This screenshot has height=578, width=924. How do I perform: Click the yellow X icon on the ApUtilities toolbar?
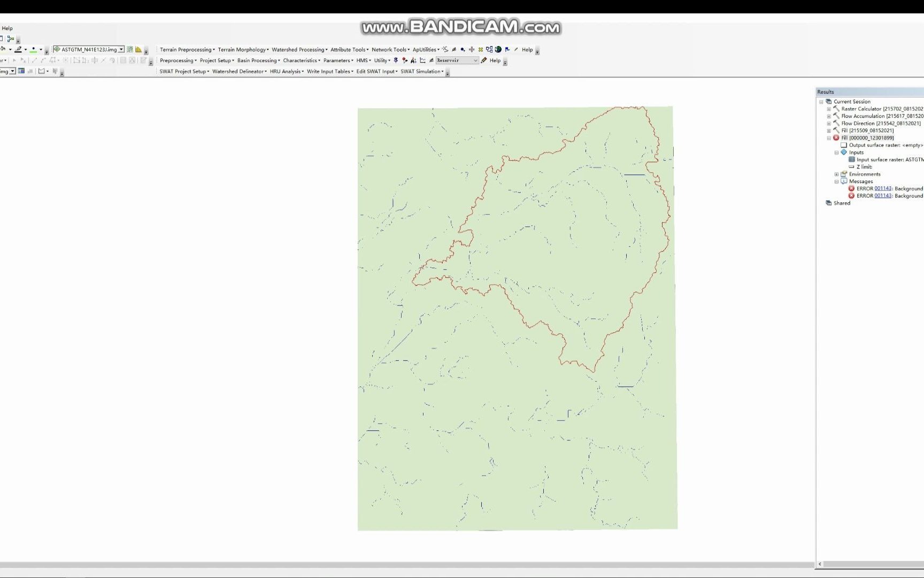[x=480, y=49]
